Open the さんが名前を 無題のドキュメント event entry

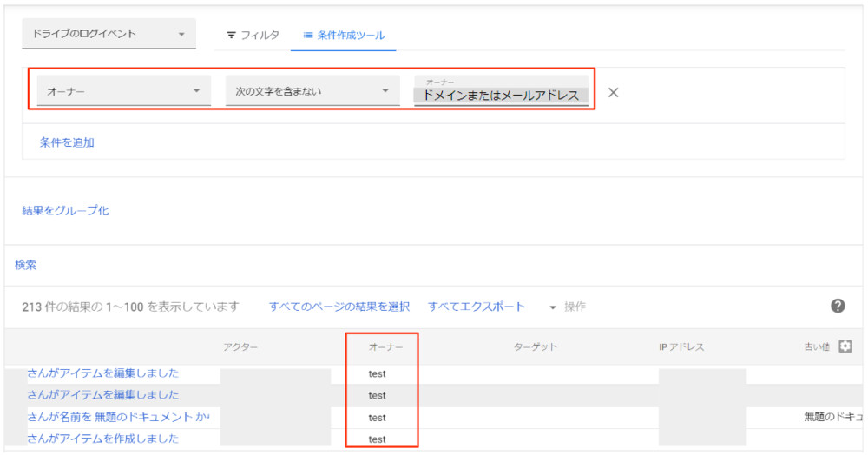coord(118,417)
